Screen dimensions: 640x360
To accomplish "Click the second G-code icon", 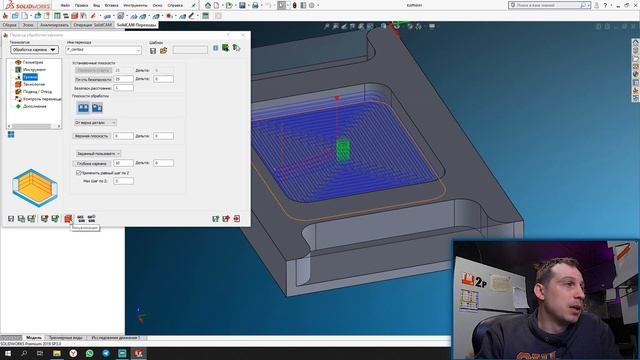I will (91, 219).
